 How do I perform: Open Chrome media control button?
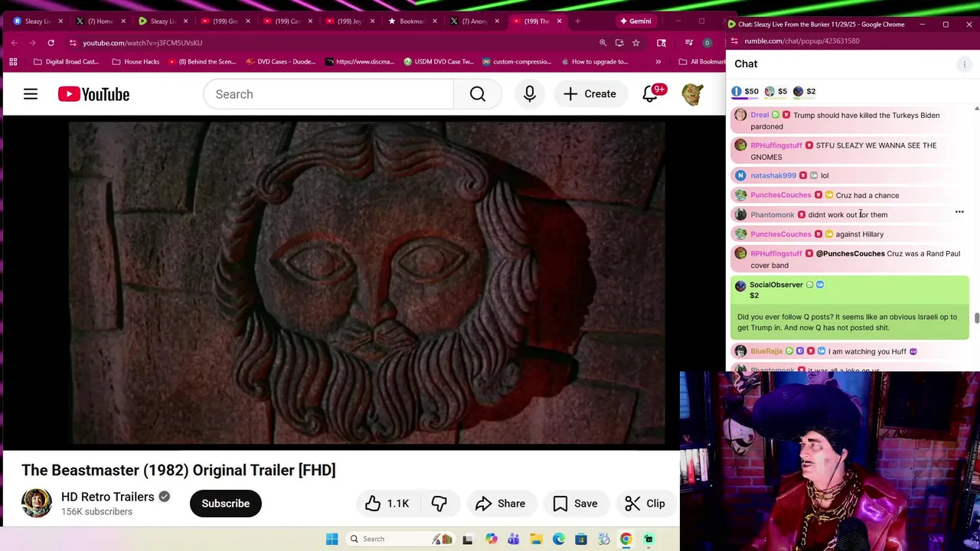click(x=689, y=43)
